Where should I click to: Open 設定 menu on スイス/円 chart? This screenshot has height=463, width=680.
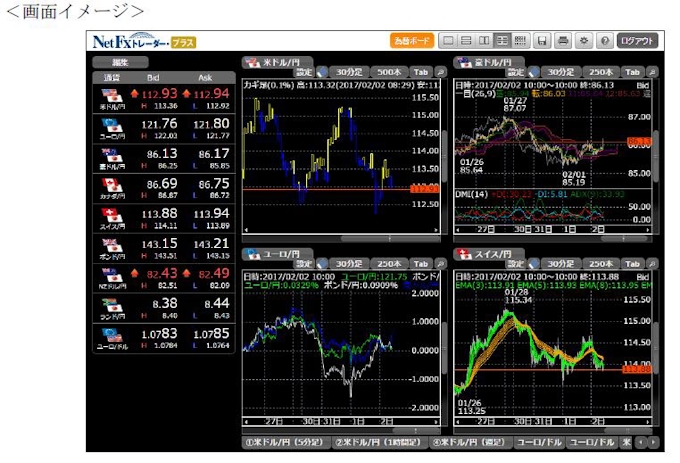tap(514, 264)
